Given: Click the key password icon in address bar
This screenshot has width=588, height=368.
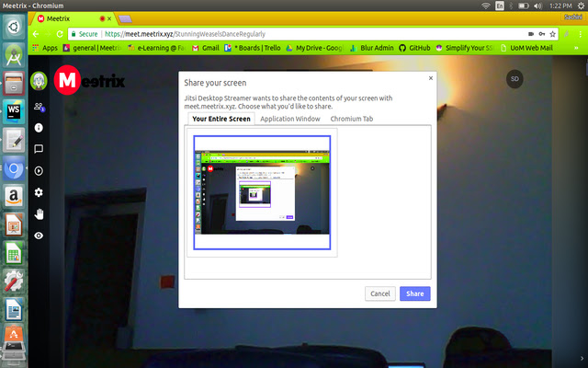Looking at the screenshot, I should point(542,34).
